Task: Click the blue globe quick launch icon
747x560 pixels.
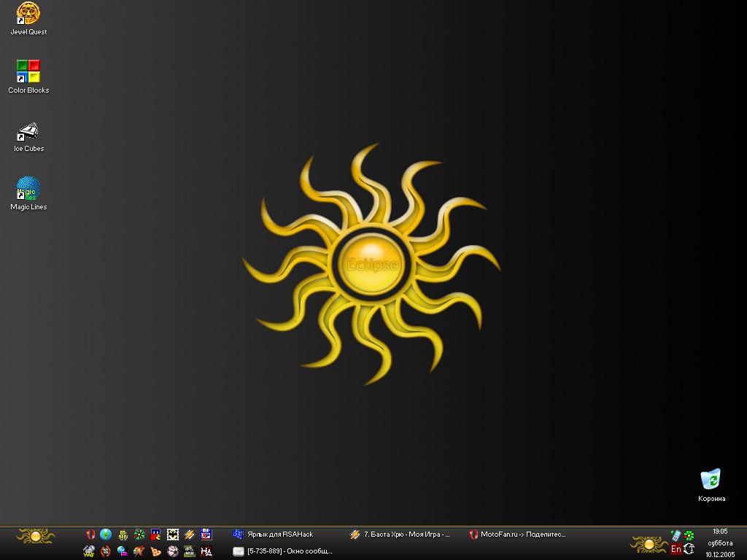Action: coord(106,534)
